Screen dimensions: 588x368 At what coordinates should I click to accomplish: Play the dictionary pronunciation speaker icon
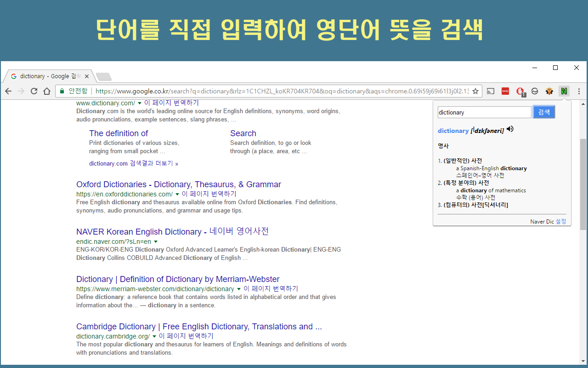(x=510, y=129)
